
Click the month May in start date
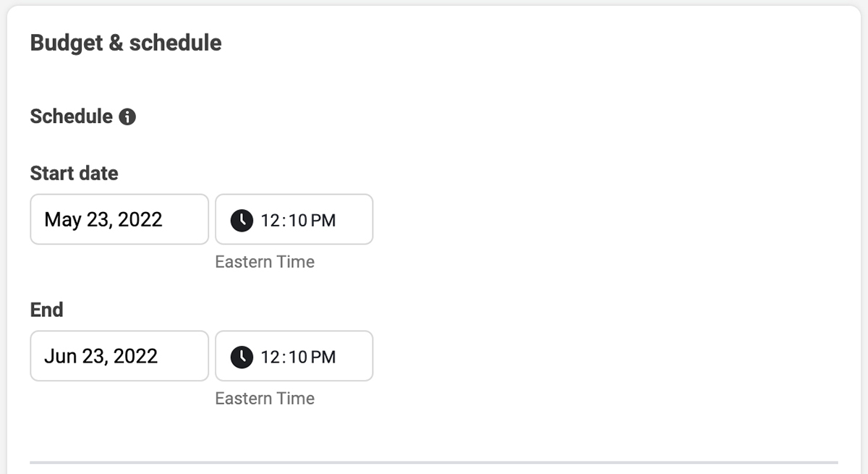click(63, 219)
